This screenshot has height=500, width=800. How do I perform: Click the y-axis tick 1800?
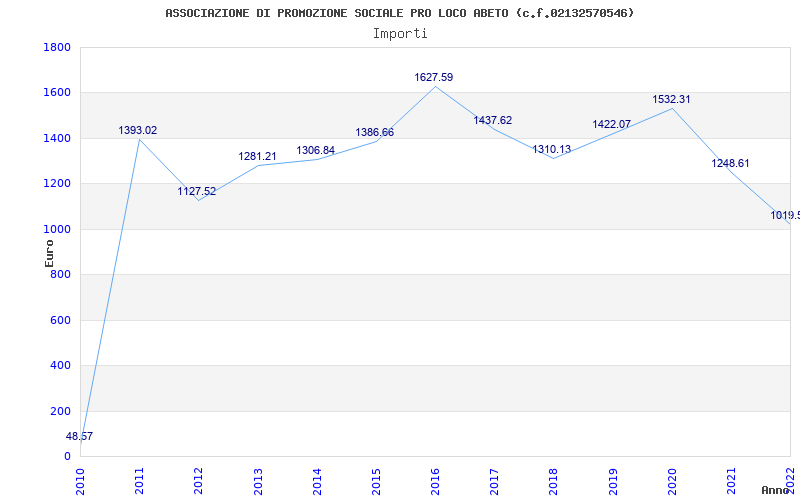[x=57, y=47]
